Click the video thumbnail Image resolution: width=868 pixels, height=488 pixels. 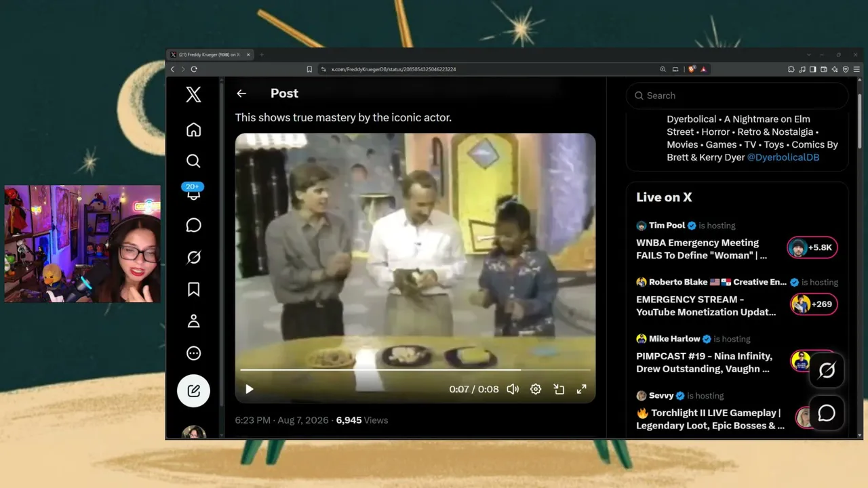415,268
